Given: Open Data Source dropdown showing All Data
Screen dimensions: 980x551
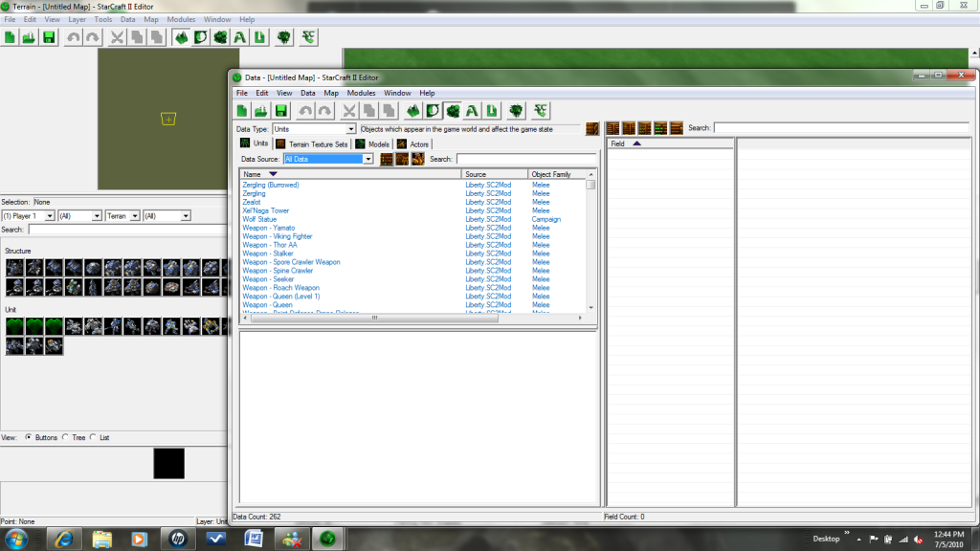Looking at the screenshot, I should 328,160.
